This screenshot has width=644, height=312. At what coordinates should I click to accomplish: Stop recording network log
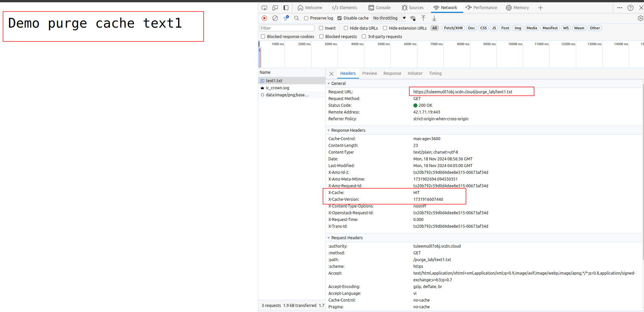264,18
